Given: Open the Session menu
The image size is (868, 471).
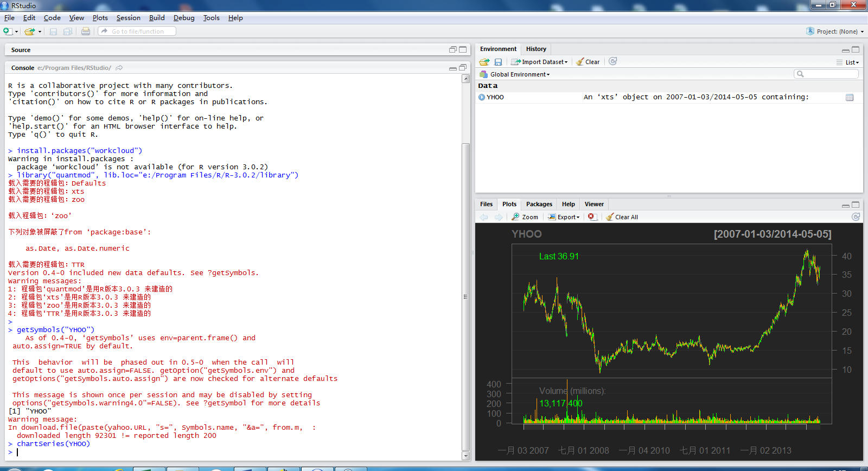Looking at the screenshot, I should (x=128, y=18).
